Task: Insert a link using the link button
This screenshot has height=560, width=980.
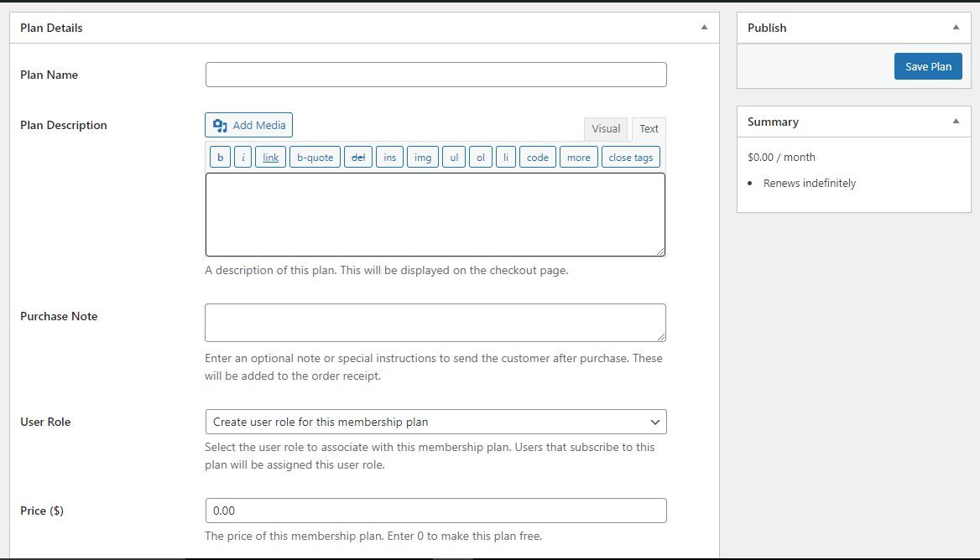Action: (271, 158)
